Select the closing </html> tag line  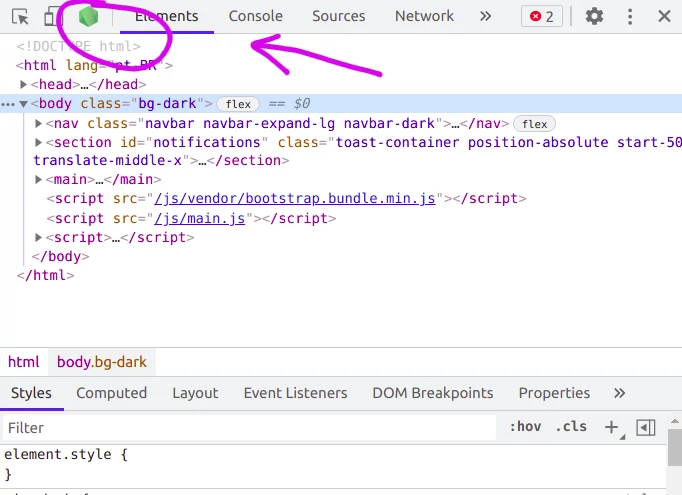click(x=45, y=275)
